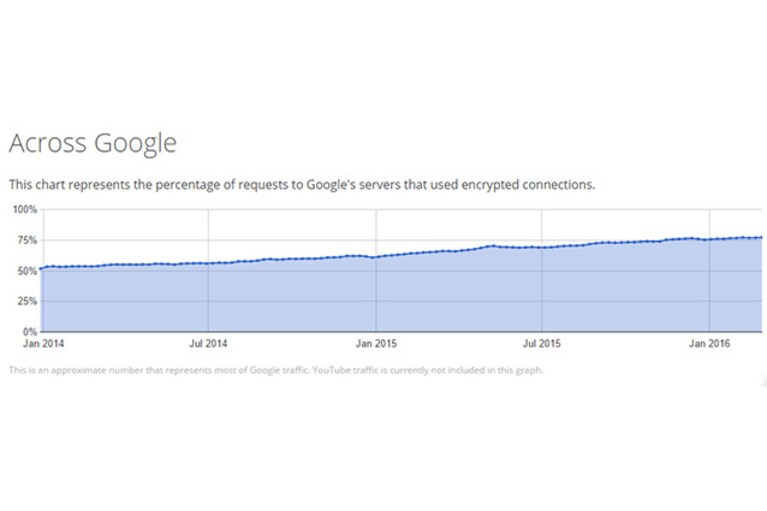
Task: Click the line's dip at Jan 2015 gridline
Action: [376, 257]
